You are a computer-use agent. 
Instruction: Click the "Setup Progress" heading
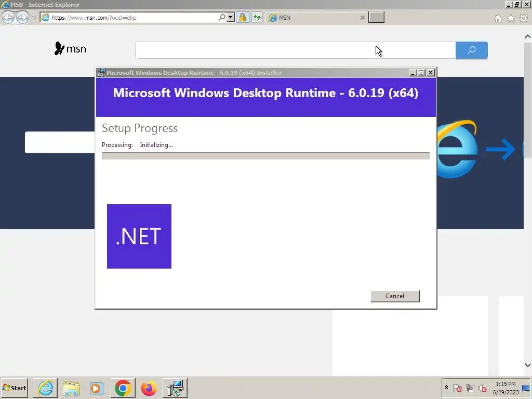point(140,128)
